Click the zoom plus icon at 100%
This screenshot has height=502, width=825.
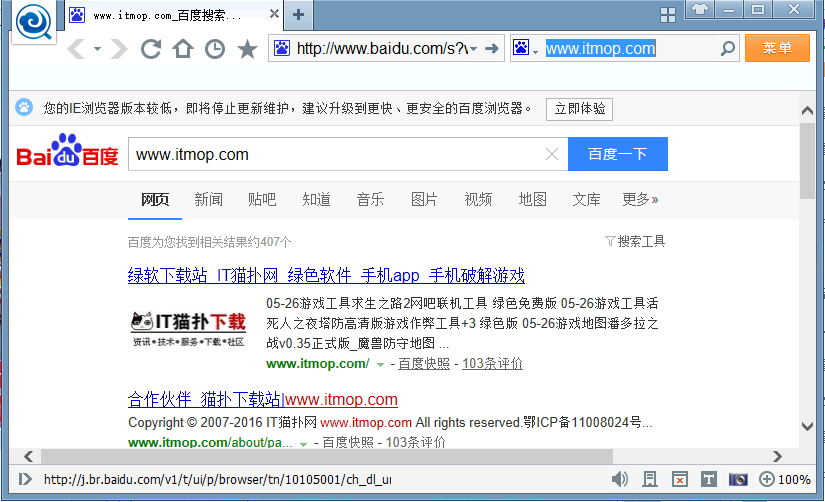pos(767,479)
